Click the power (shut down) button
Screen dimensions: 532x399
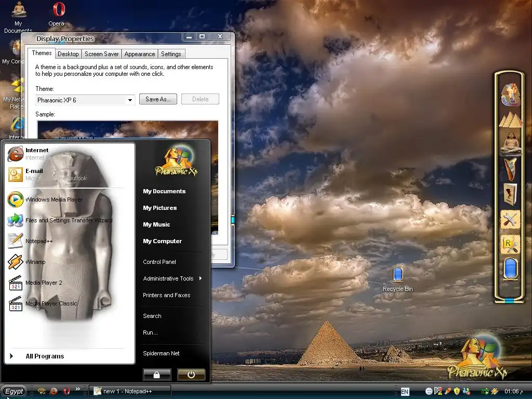click(x=191, y=375)
